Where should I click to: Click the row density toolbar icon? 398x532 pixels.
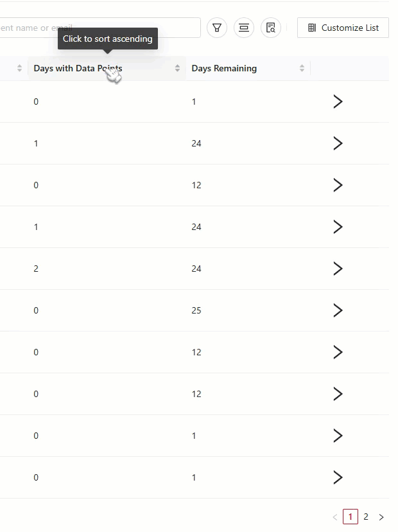(x=244, y=28)
